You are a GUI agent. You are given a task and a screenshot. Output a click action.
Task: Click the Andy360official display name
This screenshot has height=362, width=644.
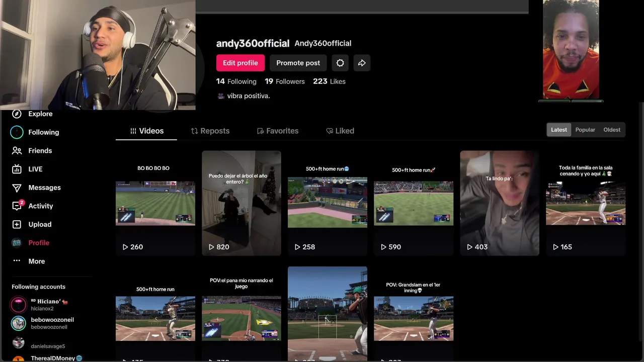323,43
